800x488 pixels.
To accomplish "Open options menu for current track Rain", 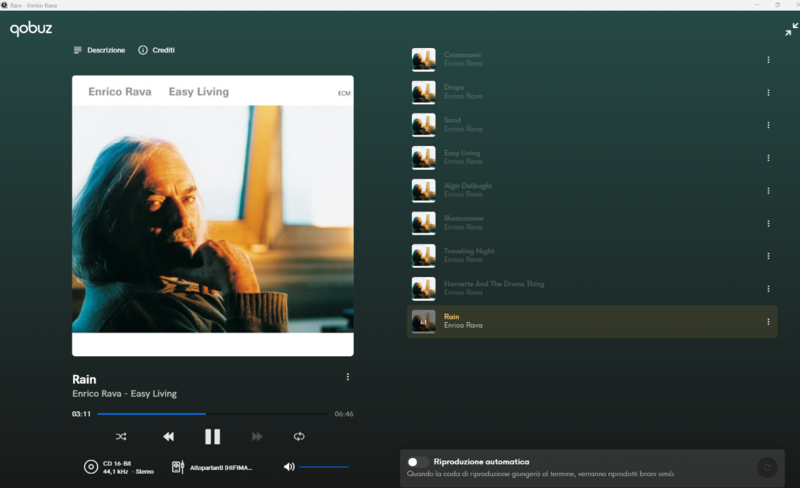I will [348, 377].
